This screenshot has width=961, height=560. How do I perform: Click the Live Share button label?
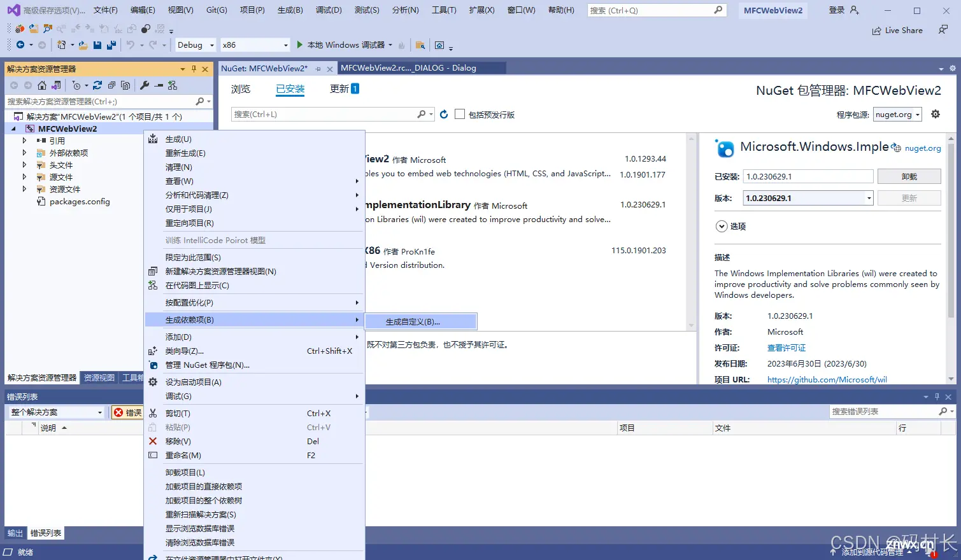pos(904,30)
